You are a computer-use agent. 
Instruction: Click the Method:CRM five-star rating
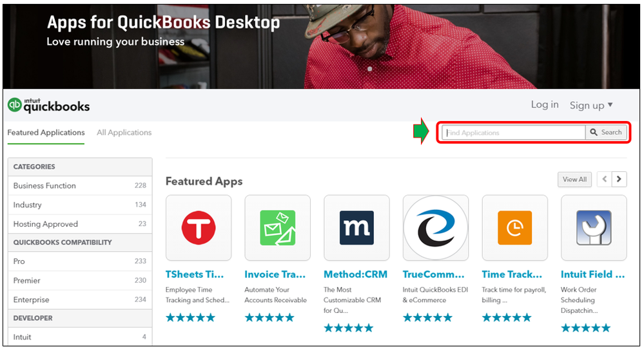click(x=348, y=328)
